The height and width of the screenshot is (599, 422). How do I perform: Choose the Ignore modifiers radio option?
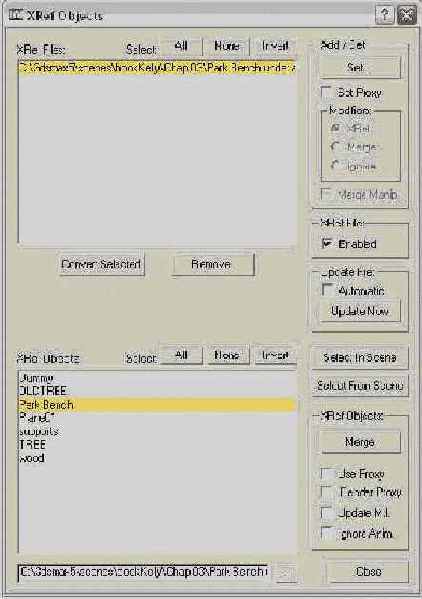pos(335,165)
